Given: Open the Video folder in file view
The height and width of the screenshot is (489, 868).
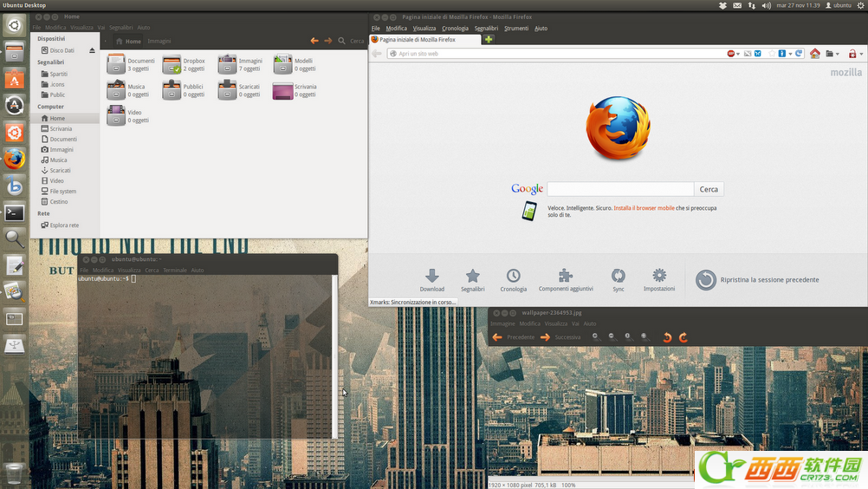Looking at the screenshot, I should [x=116, y=115].
